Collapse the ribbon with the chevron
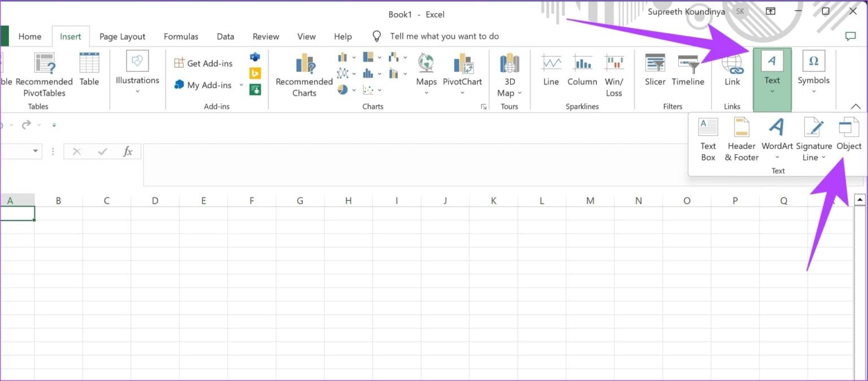The height and width of the screenshot is (381, 868). (856, 106)
